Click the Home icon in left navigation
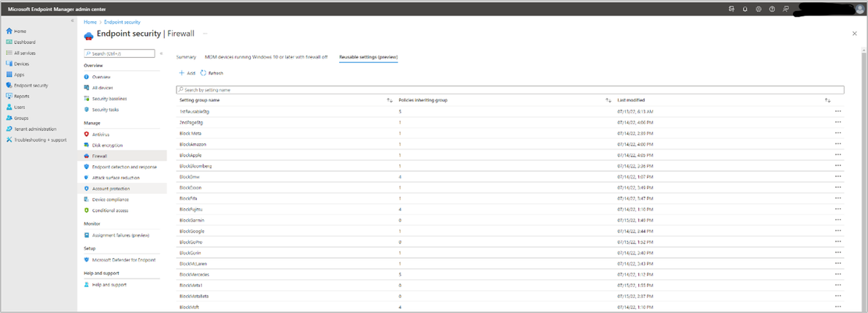The image size is (868, 313). click(9, 31)
